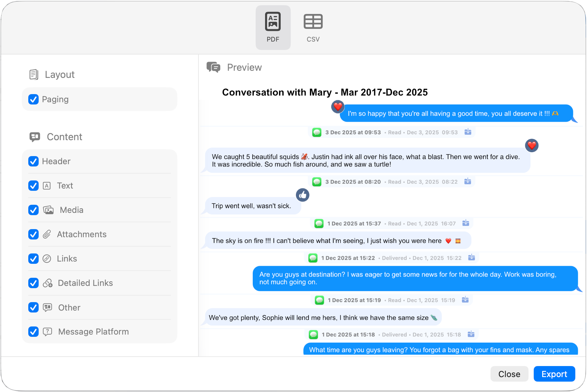
Task: Click the paperclip Attachments icon
Action: click(47, 234)
